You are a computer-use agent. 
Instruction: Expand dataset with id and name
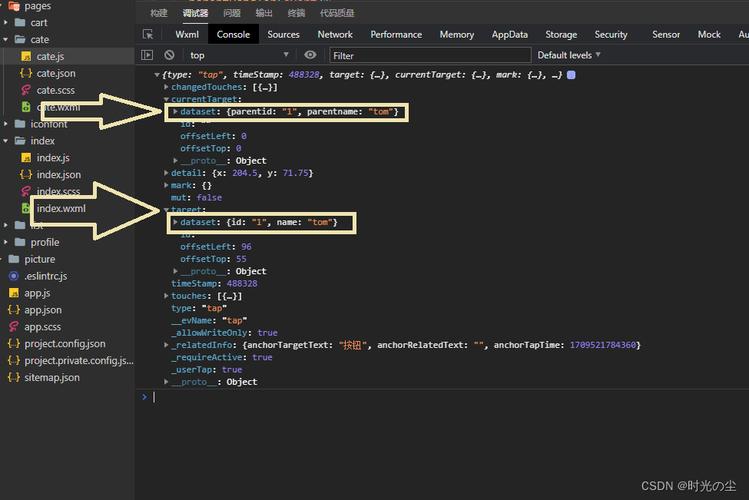(175, 222)
